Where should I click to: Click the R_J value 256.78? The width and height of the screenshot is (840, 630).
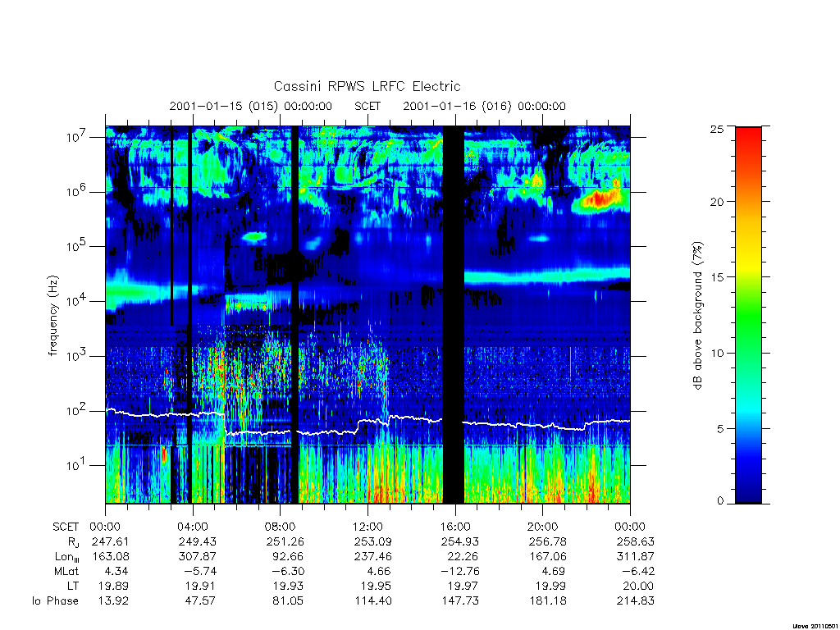pyautogui.click(x=547, y=541)
